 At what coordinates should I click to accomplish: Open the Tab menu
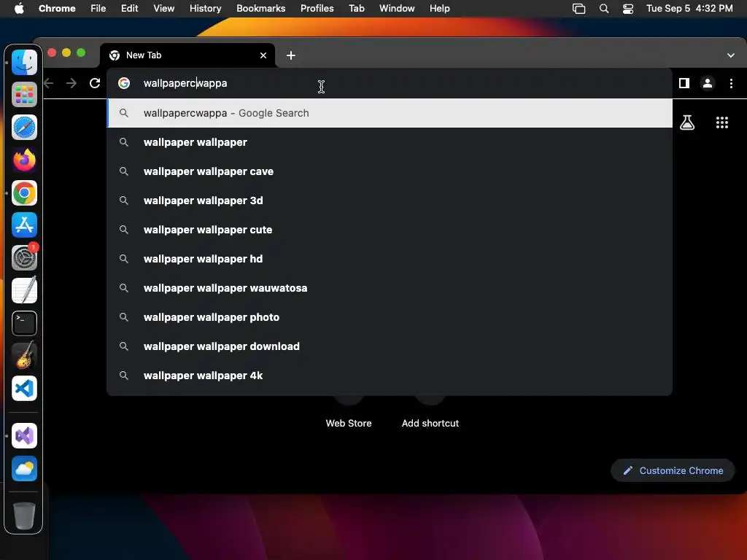coord(356,9)
